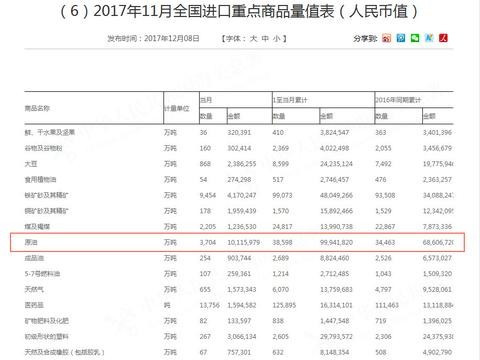The width and height of the screenshot is (480, 360).
Task: Click the 初级形状的塑料 row name
Action: [46, 336]
